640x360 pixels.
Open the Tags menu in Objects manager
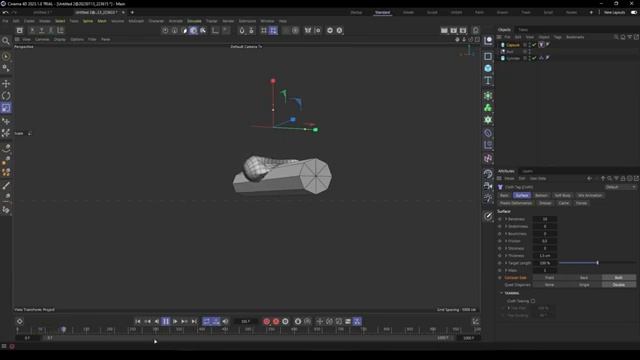tap(558, 37)
